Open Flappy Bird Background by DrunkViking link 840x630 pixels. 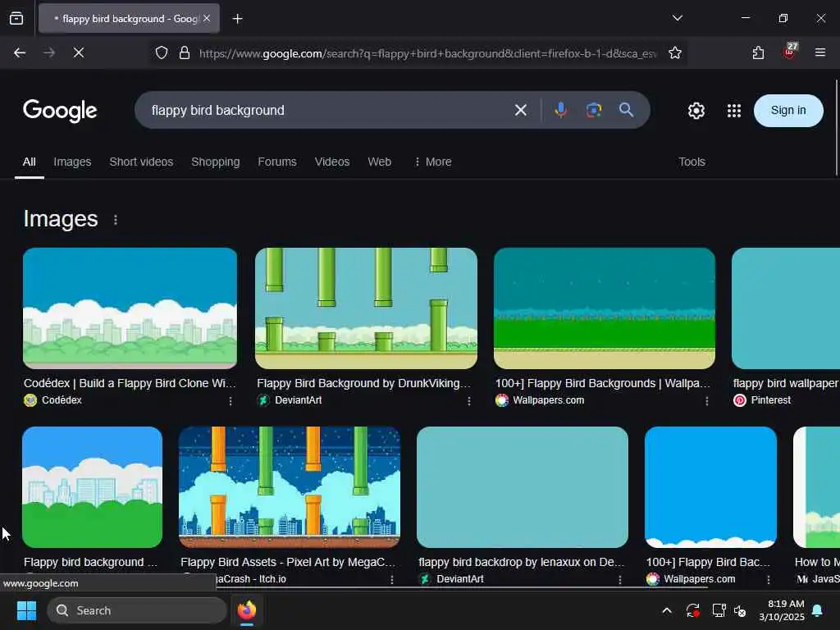(363, 384)
